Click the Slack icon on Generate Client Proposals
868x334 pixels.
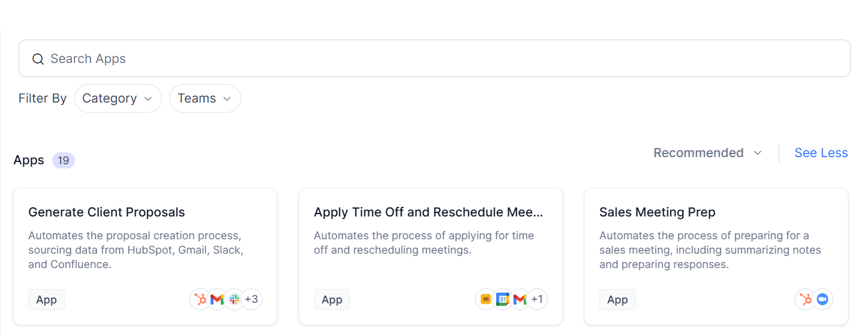[x=234, y=299]
